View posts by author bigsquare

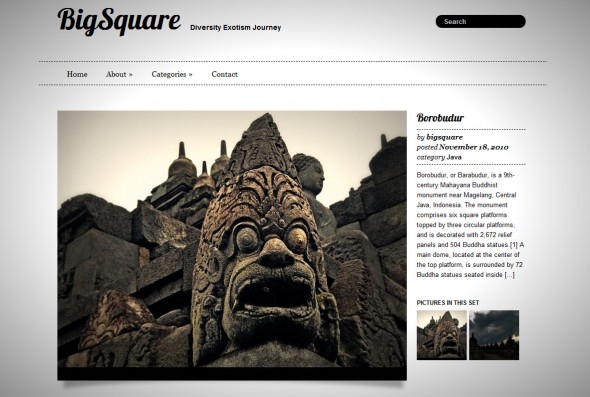point(444,137)
